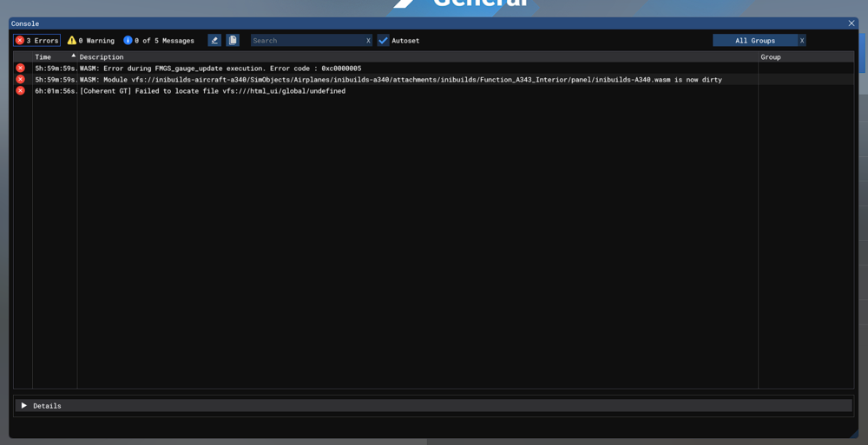Toggle the Messages filter

(159, 41)
